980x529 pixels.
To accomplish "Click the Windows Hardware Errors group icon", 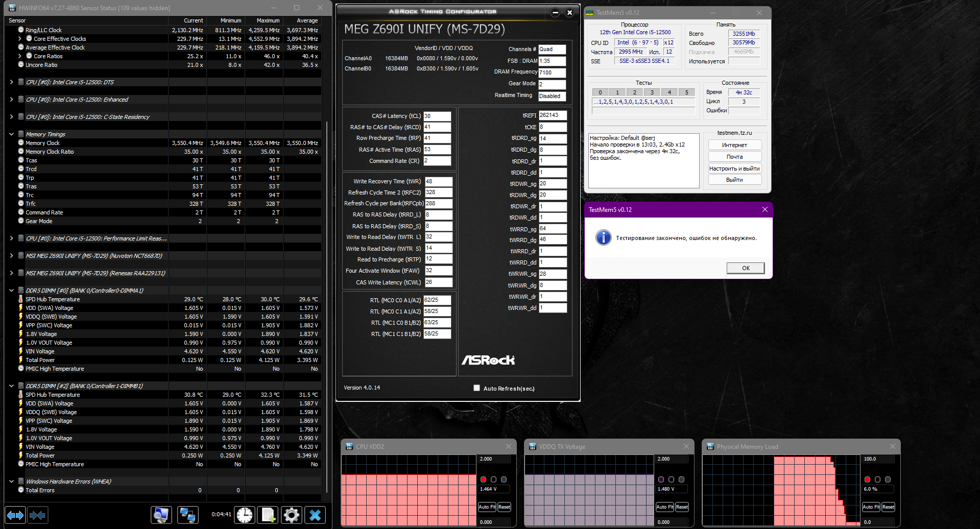I will tap(21, 481).
